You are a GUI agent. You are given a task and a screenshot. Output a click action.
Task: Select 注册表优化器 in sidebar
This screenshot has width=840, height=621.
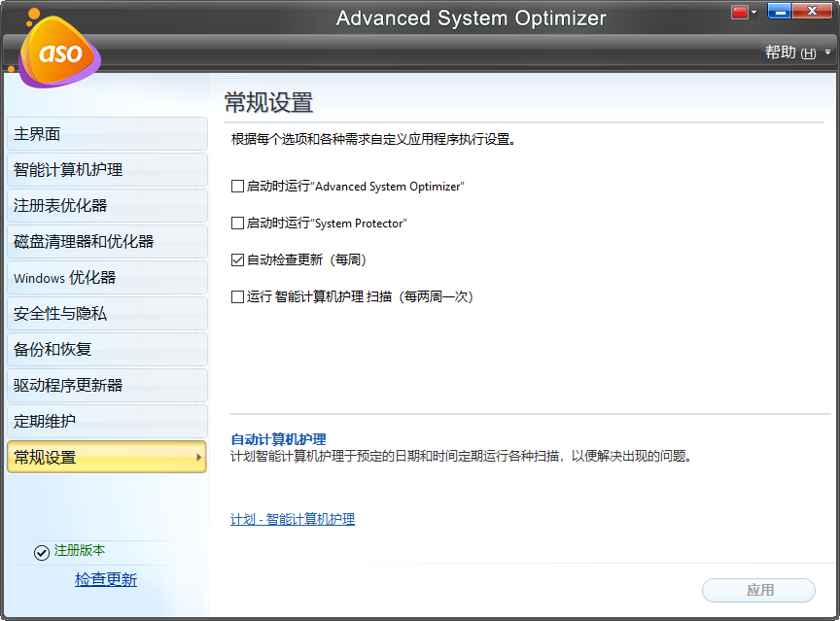tap(107, 206)
